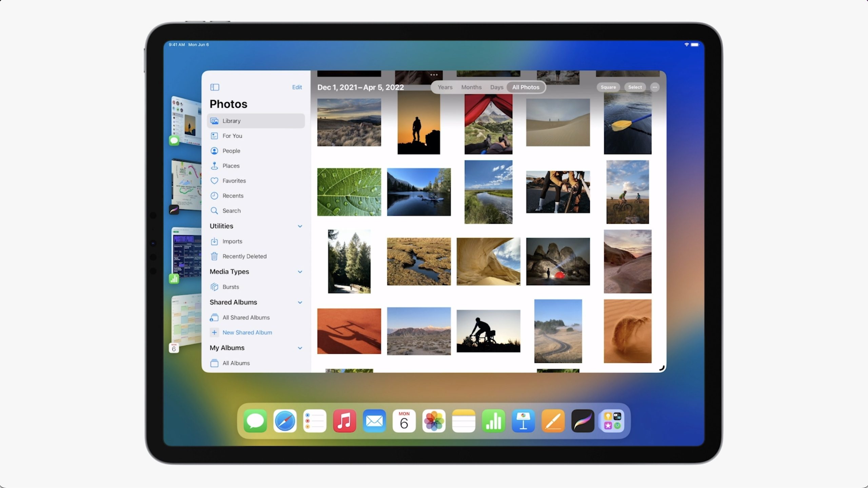Click the sidebar toggle panel icon
Image resolution: width=868 pixels, height=488 pixels.
(215, 87)
